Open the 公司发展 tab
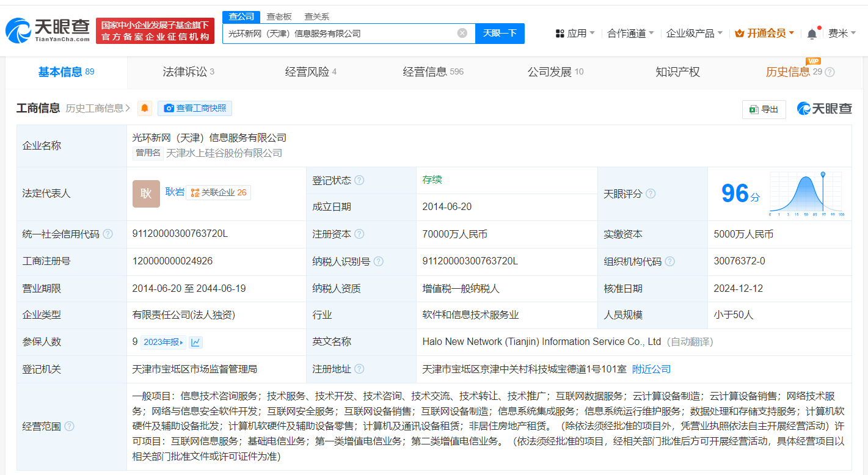Image resolution: width=868 pixels, height=475 pixels. 555,72
